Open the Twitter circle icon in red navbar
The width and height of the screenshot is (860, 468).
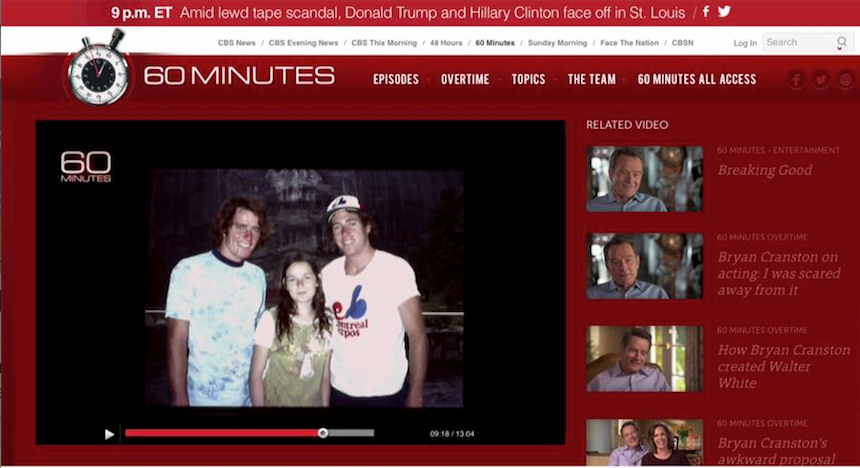[x=821, y=80]
